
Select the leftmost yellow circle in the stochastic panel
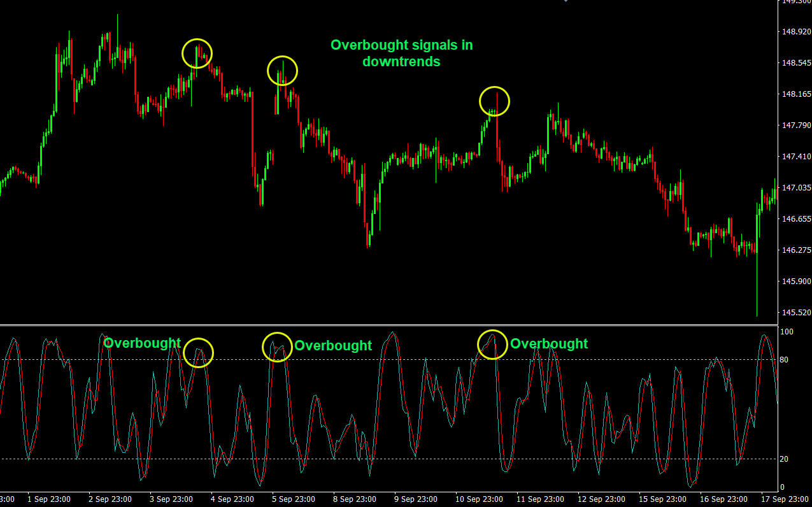[x=199, y=352]
